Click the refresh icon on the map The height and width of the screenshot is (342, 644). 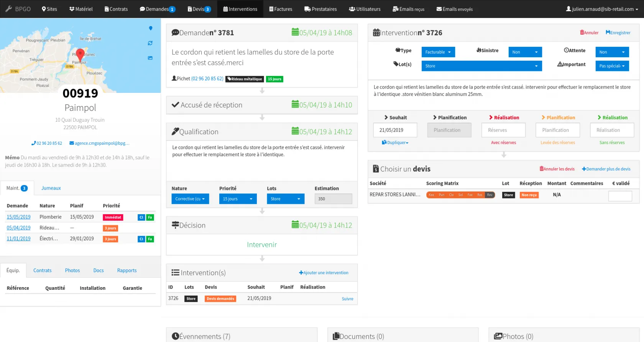tap(150, 43)
